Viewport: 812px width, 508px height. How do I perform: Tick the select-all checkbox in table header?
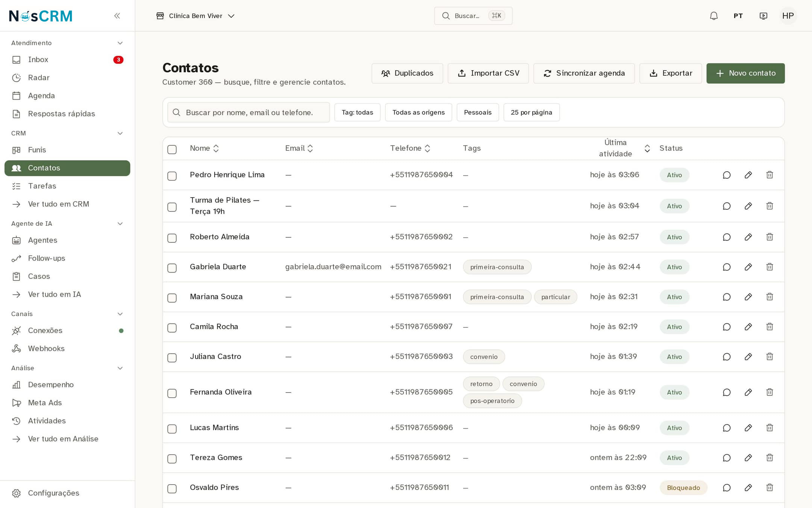coord(172,149)
